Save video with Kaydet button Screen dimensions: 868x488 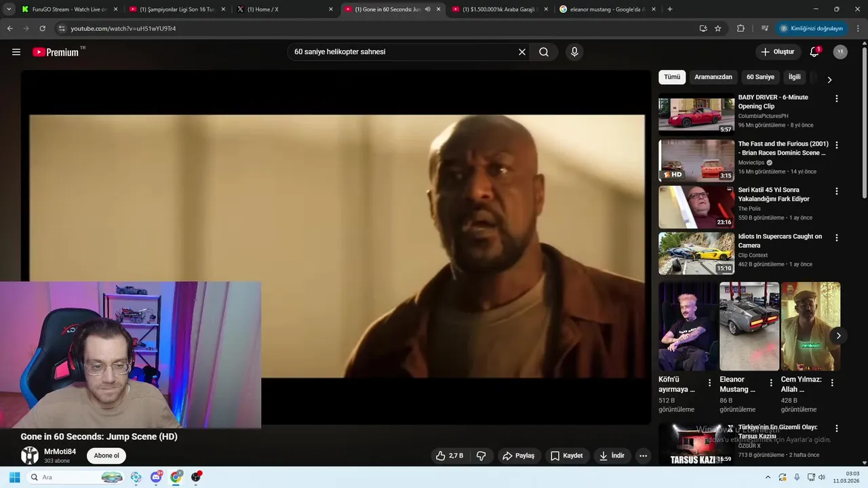(567, 456)
